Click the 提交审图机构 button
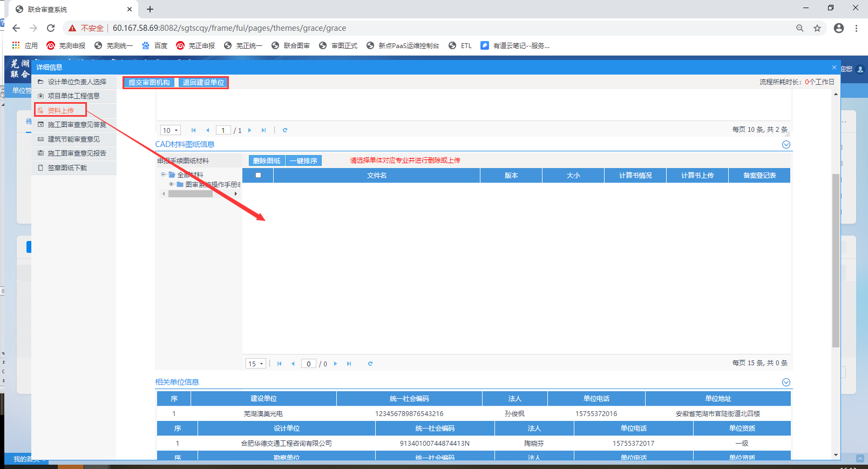868x469 pixels. [x=150, y=83]
